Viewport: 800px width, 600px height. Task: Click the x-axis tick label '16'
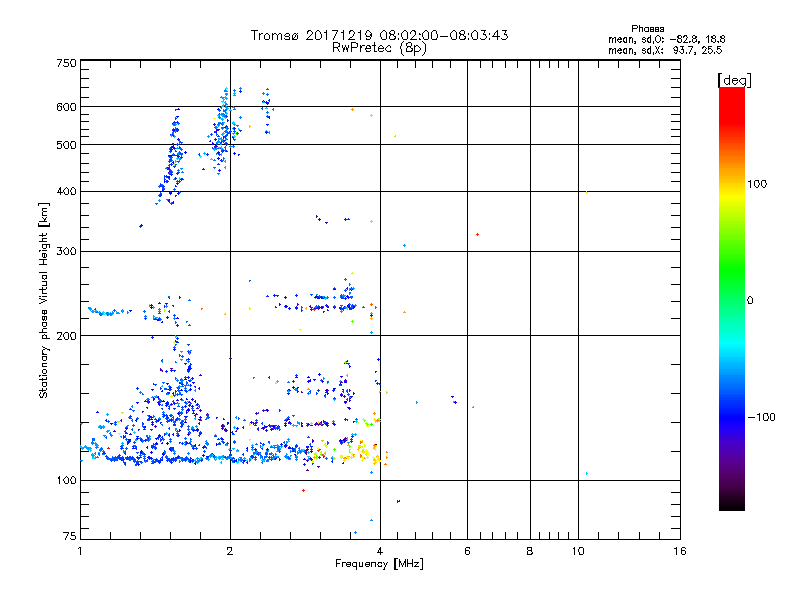coord(680,551)
